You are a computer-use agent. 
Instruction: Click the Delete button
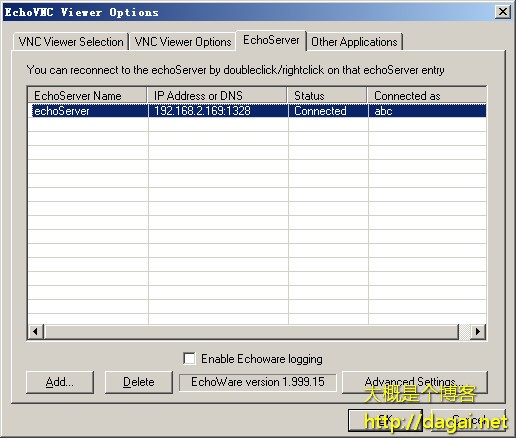click(139, 382)
